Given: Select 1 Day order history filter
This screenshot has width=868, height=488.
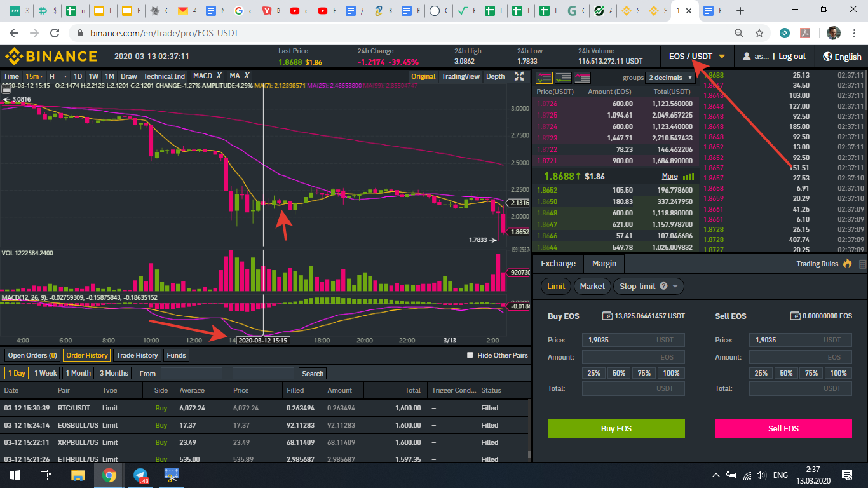Looking at the screenshot, I should 17,373.
